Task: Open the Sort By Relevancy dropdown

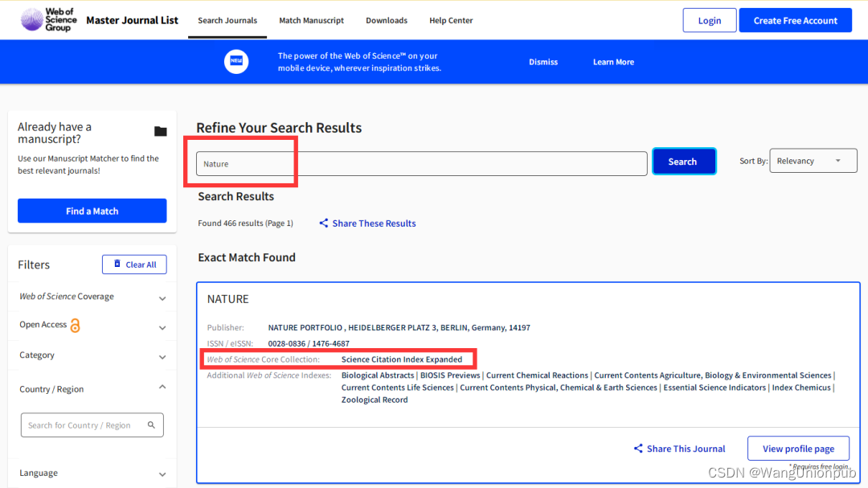Action: point(813,161)
